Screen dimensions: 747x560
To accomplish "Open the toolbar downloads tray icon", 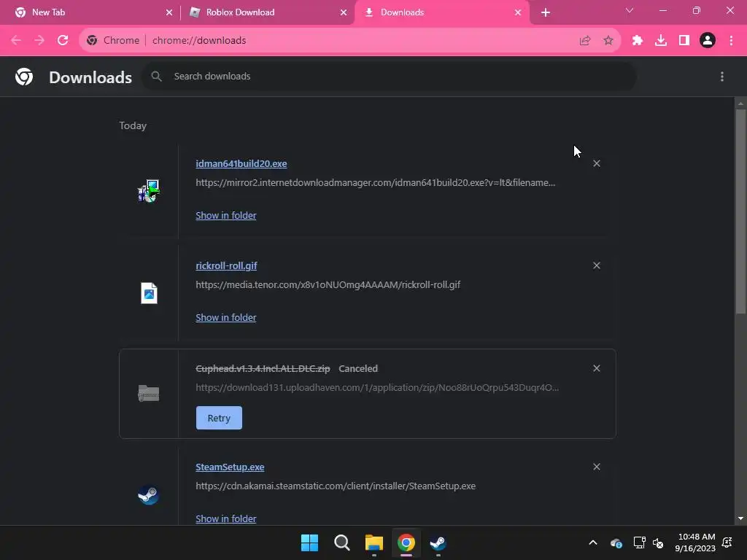I will point(661,41).
